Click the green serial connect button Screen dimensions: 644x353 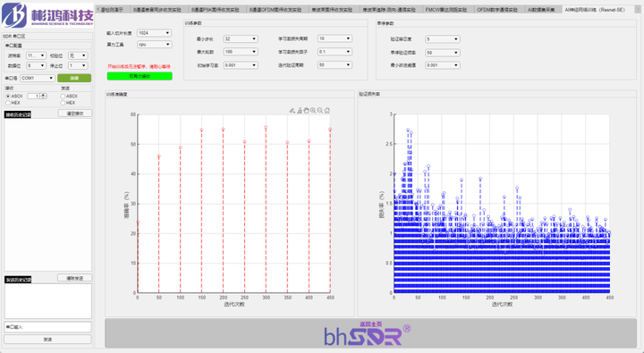(74, 78)
